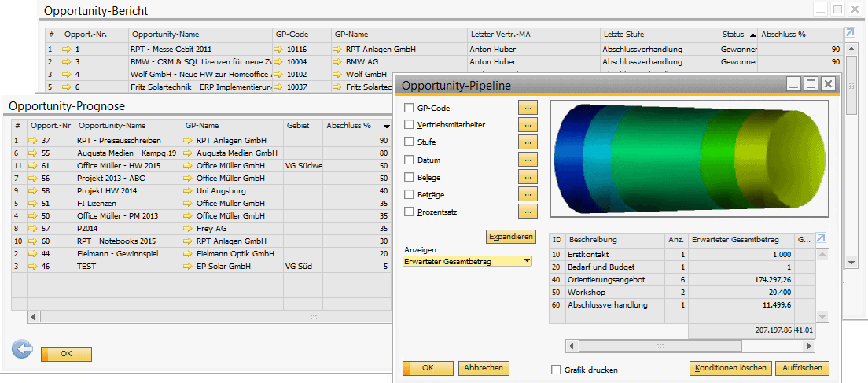868x383 pixels.
Task: Open link arrow for opportunity 55 in Prognose
Action: (x=34, y=153)
